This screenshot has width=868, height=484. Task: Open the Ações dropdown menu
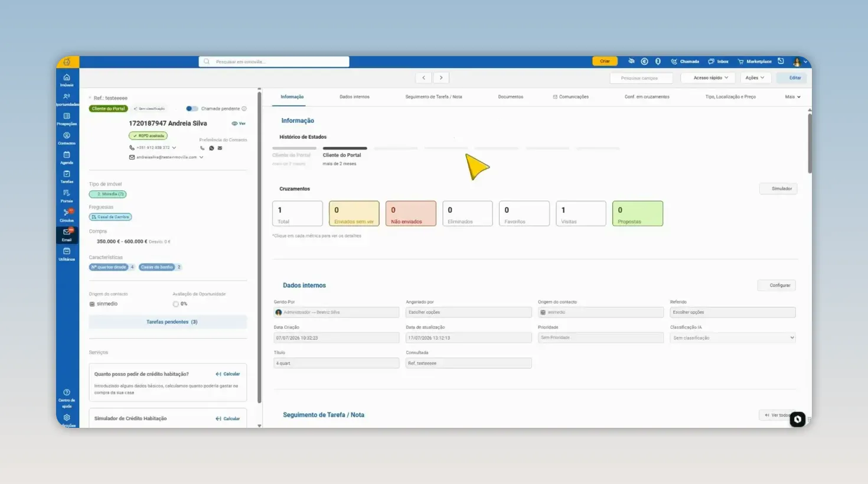755,77
